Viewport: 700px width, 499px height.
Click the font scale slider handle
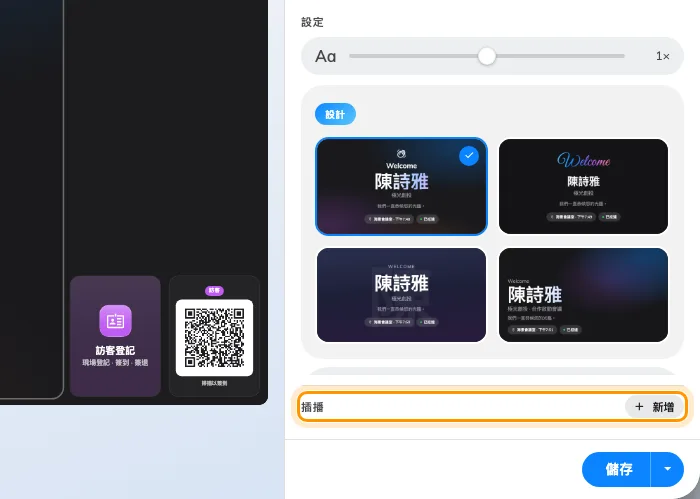pyautogui.click(x=487, y=56)
